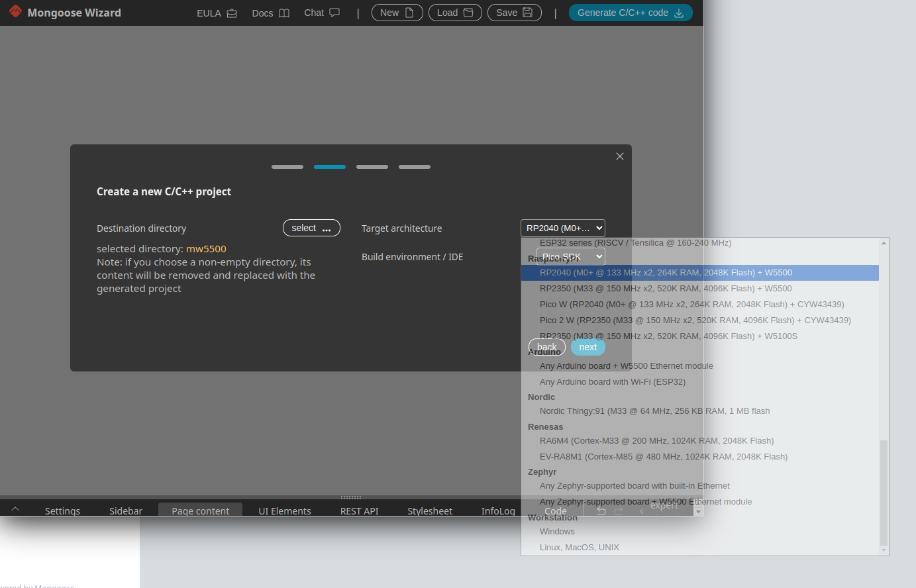Screen dimensions: 916x588
Task: Click the Mongoose Wizard logo icon
Action: [15, 12]
